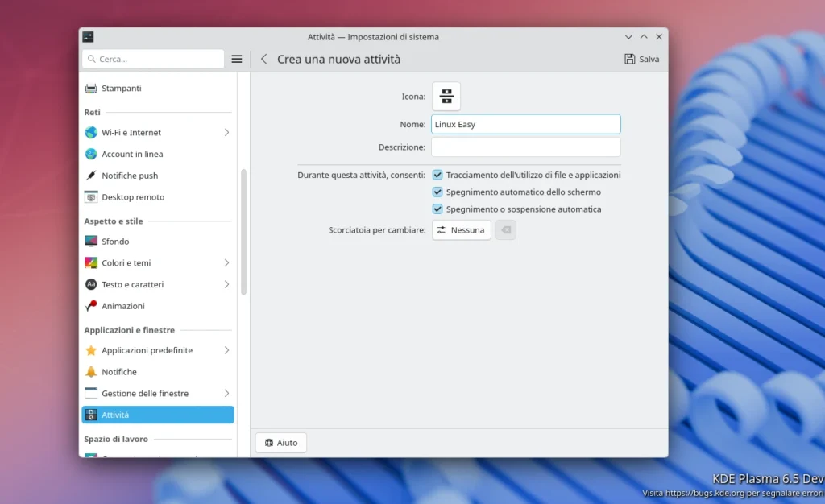
Task: Open the hamburger menu beside search
Action: [x=236, y=58]
